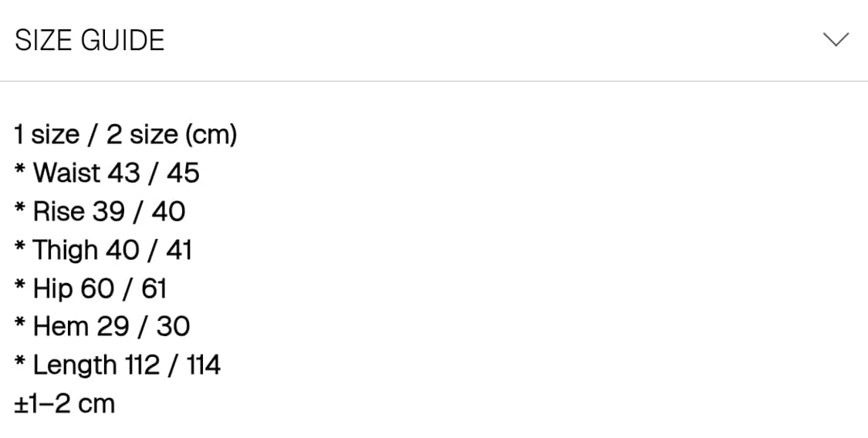
Task: Click the length value 114
Action: (203, 365)
